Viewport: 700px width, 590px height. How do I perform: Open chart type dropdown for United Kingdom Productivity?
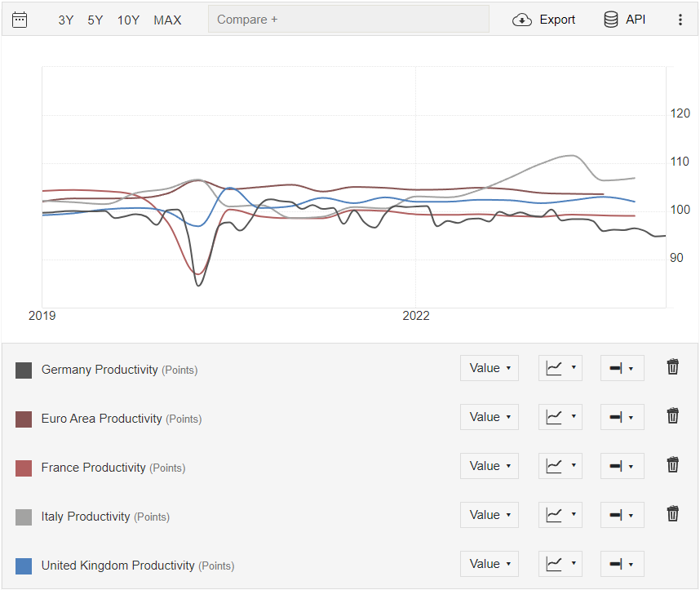(560, 564)
